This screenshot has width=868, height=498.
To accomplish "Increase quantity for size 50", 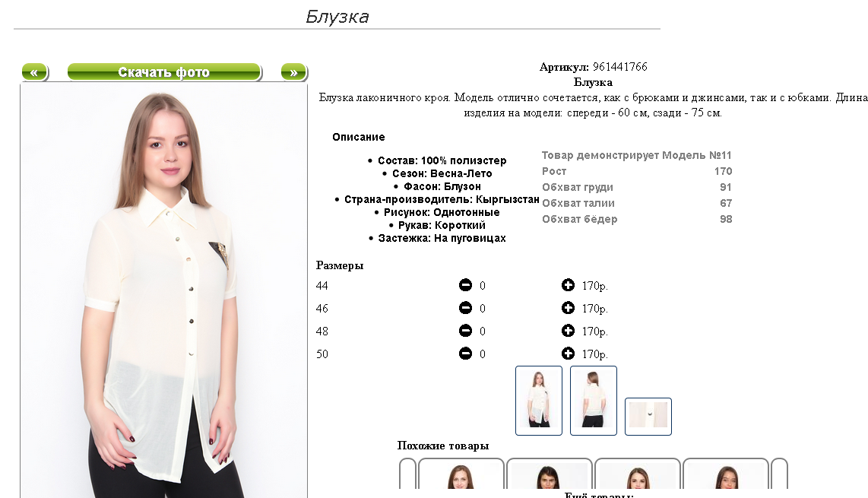I will (x=568, y=354).
